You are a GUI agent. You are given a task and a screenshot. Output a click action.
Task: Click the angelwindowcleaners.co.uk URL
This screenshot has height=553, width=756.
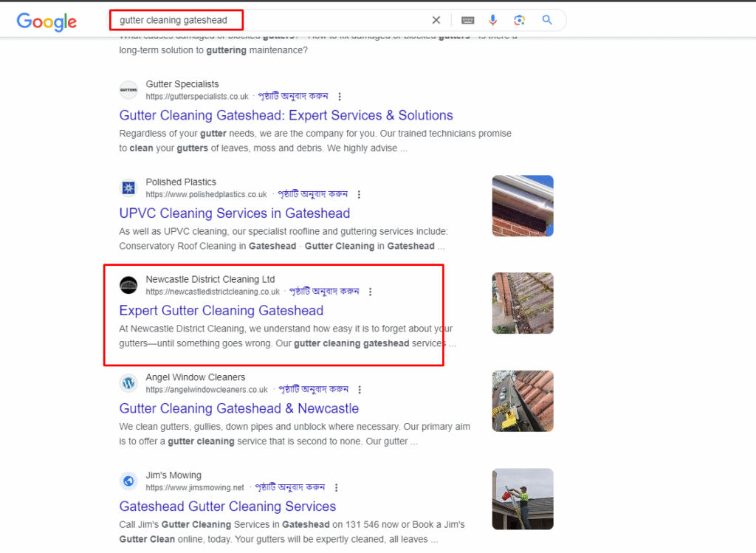[x=207, y=390]
